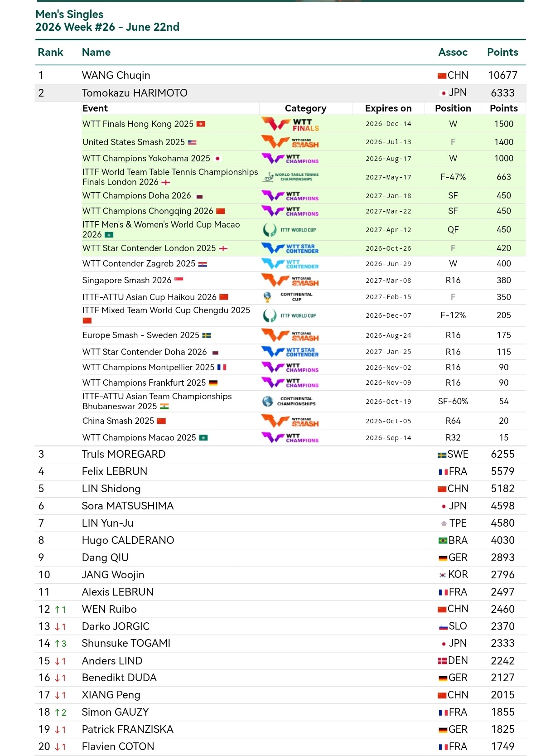The width and height of the screenshot is (560, 756).
Task: Click WTT Champions logo in Yokohama 2025 row
Action: click(x=290, y=159)
